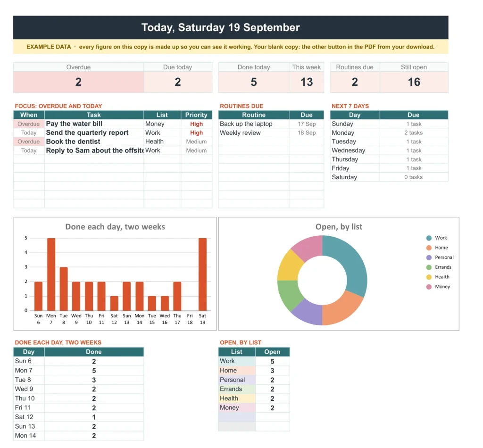Viewport: 483px width, 448px height.
Task: Select Health list cell in focus table
Action: coord(162,141)
